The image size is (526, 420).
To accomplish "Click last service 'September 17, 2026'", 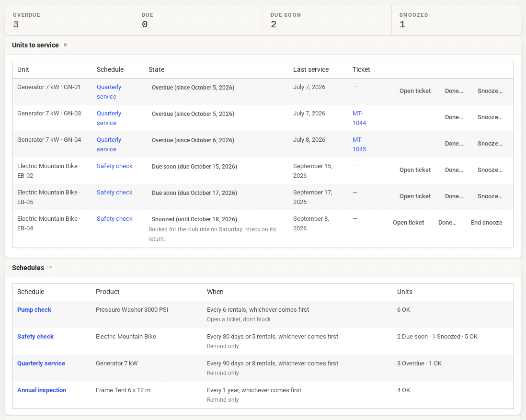I will click(313, 197).
